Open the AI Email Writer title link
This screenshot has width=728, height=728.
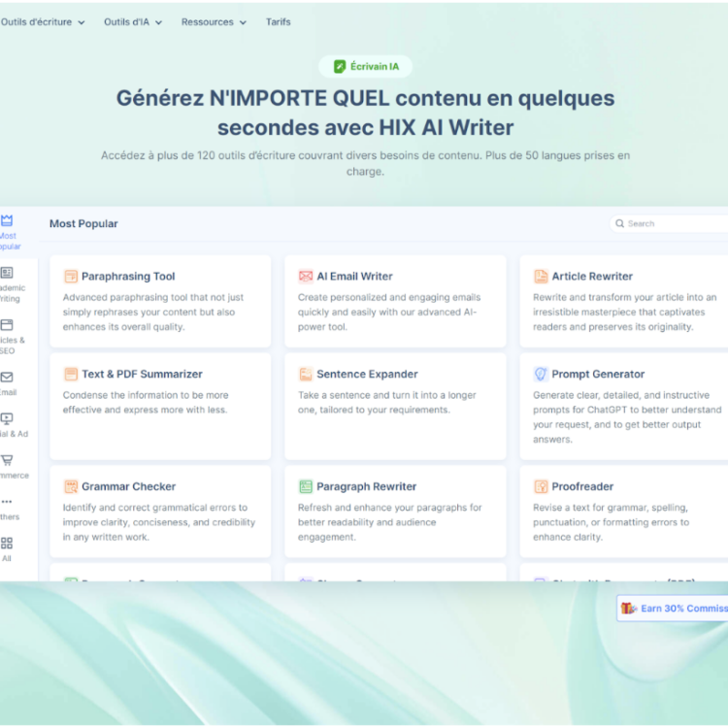(x=354, y=277)
